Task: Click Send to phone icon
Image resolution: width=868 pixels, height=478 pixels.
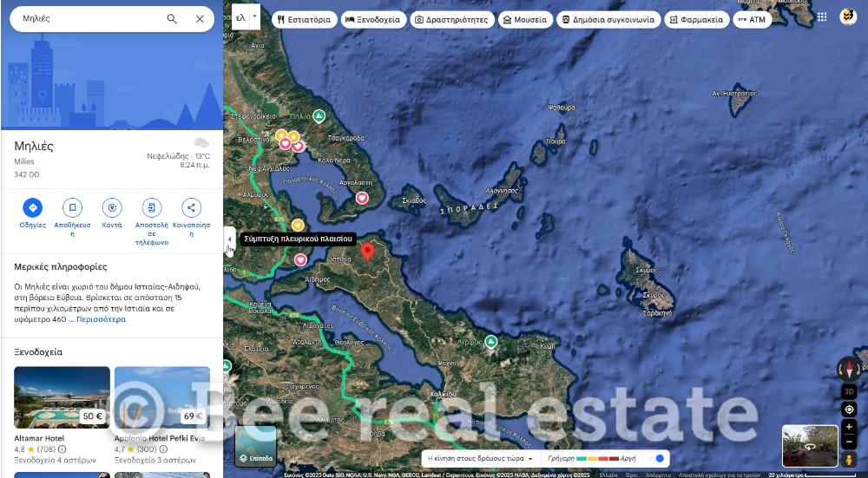Action: coord(152,207)
